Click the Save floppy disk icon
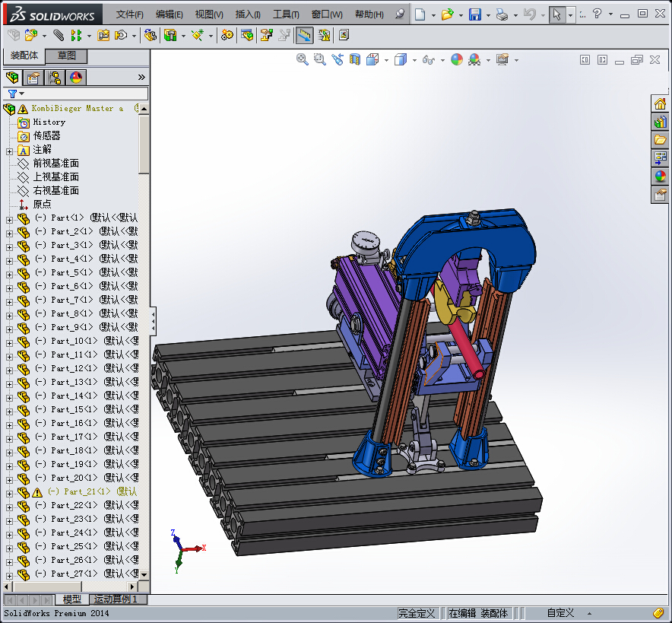Screen dimensions: 672x623 474,14
